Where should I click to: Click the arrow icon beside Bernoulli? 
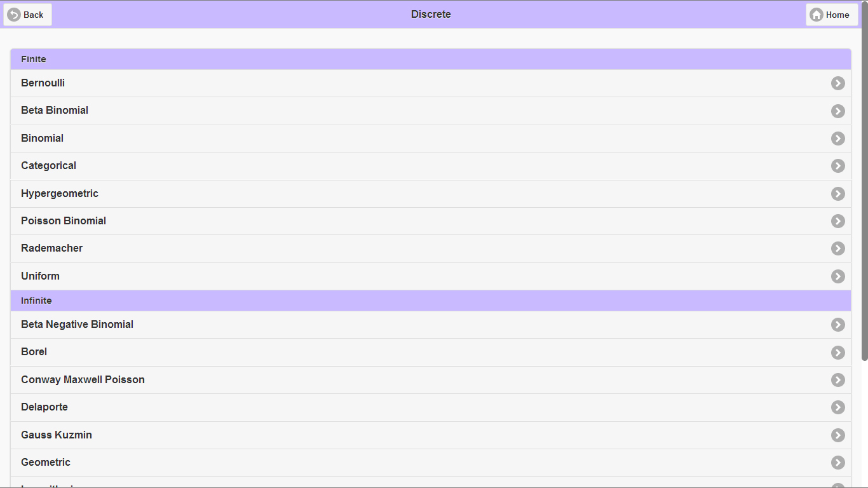[x=837, y=83]
